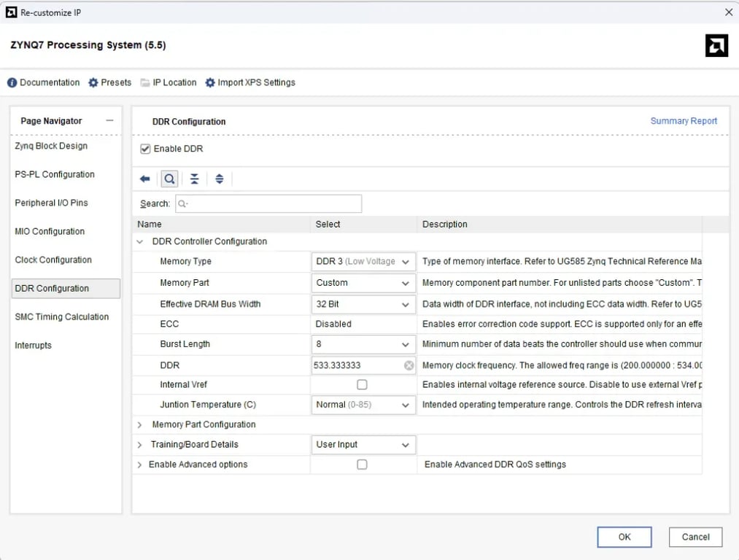Click the back arrow toolbar icon

pos(145,179)
